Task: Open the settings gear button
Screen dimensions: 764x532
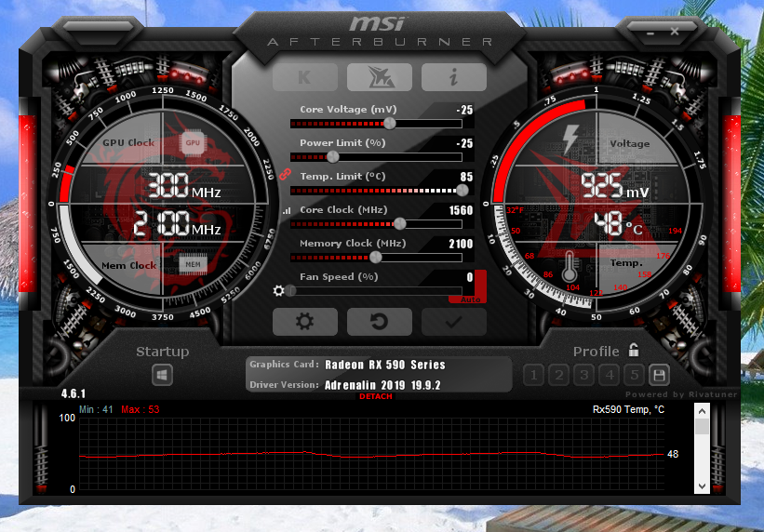Action: coord(305,322)
